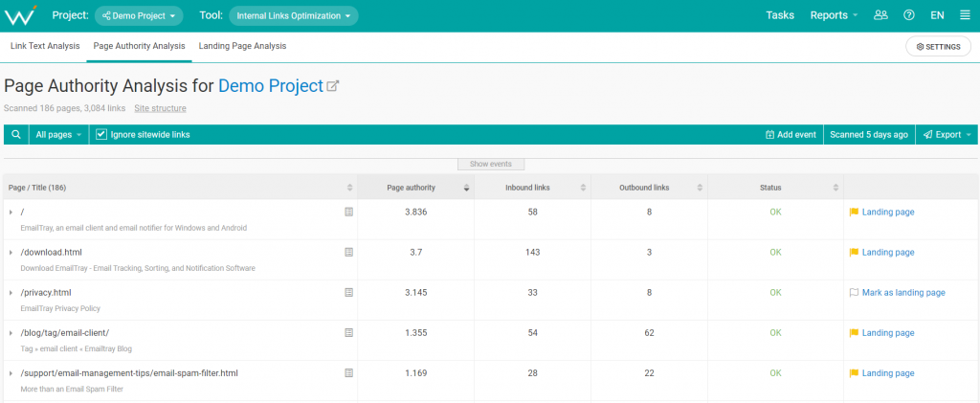Click inbound links value 143

pyautogui.click(x=532, y=253)
